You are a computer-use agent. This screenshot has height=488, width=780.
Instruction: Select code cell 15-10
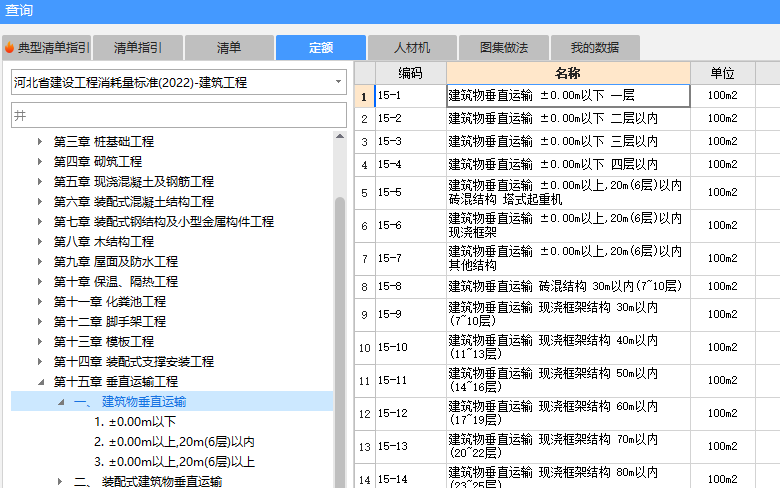pyautogui.click(x=410, y=347)
